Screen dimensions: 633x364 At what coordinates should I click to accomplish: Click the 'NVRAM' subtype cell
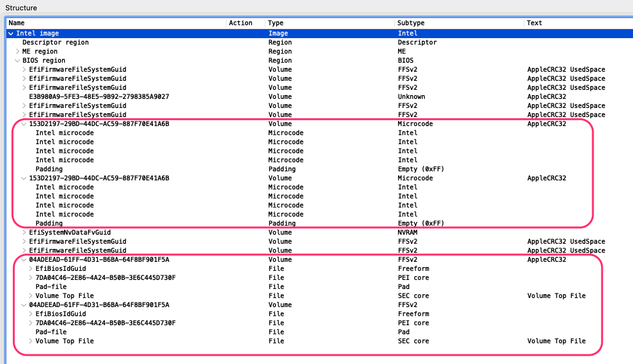[x=407, y=233]
